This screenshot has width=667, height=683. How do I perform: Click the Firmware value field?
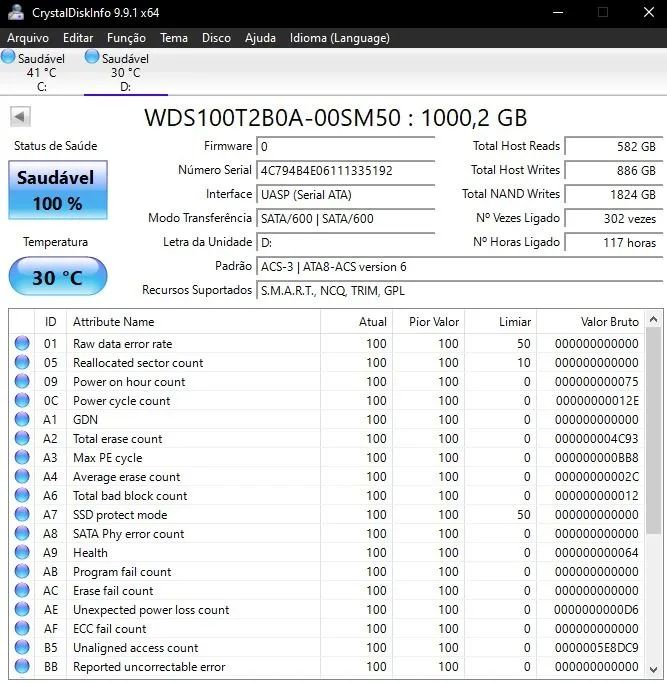[x=346, y=147]
